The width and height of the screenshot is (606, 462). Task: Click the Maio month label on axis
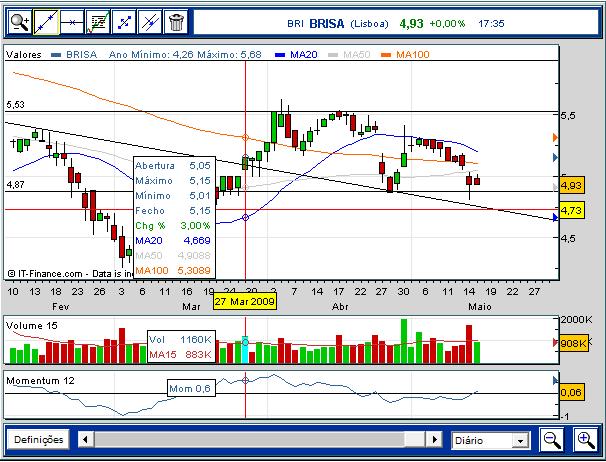tap(480, 307)
